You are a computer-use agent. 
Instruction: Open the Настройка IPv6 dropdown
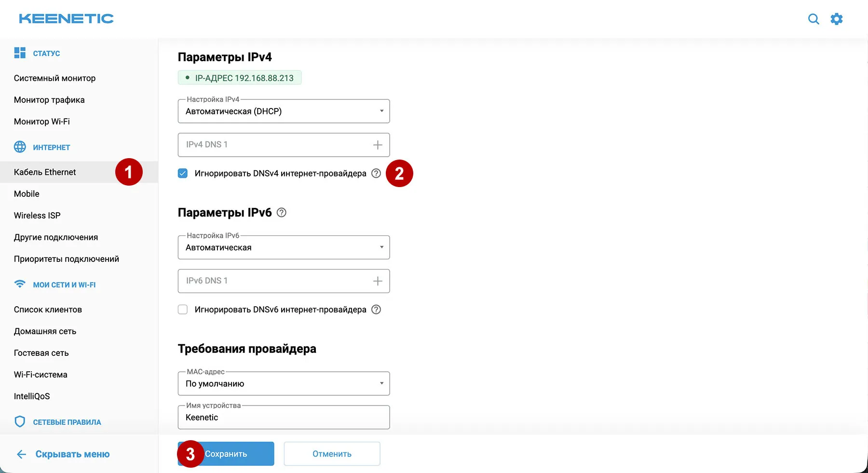tap(284, 247)
